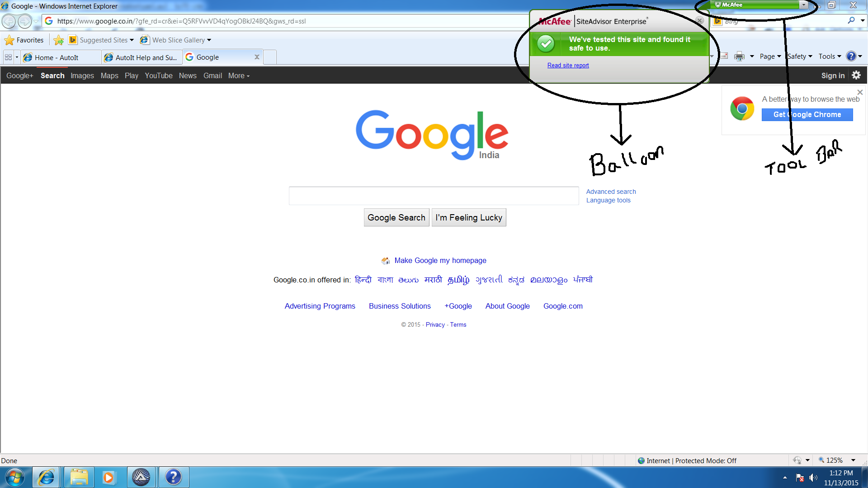This screenshot has width=868, height=488.
Task: Click the Google Search button
Action: tap(396, 217)
